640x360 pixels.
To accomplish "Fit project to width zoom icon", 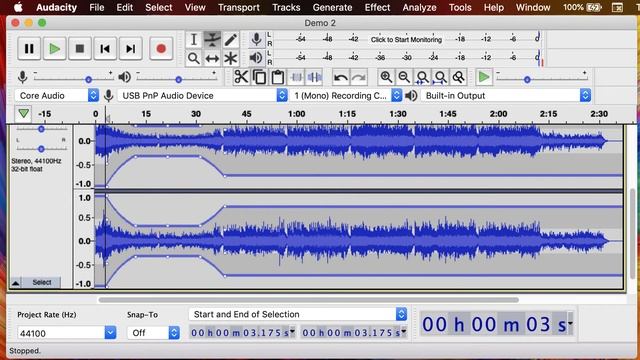I will tap(440, 77).
